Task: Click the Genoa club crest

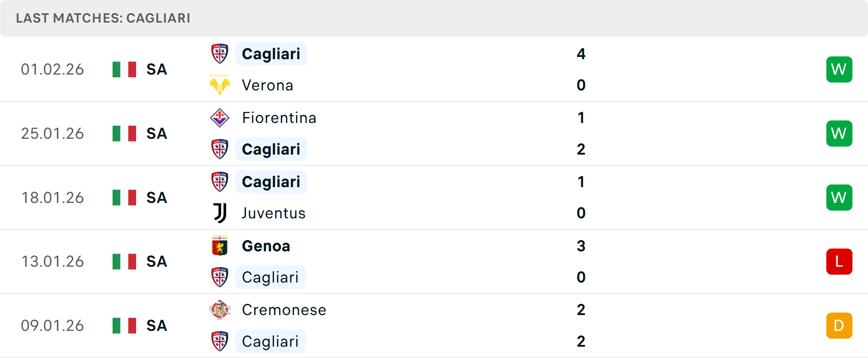Action: 220,246
